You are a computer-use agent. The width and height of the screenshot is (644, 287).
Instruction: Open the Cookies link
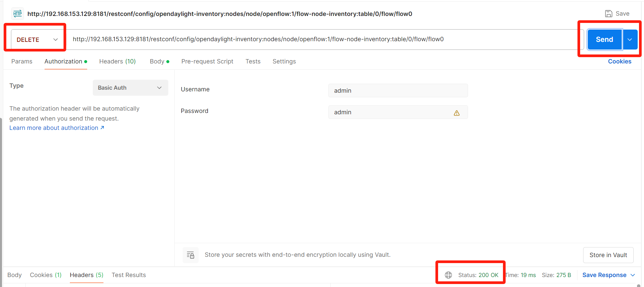620,61
